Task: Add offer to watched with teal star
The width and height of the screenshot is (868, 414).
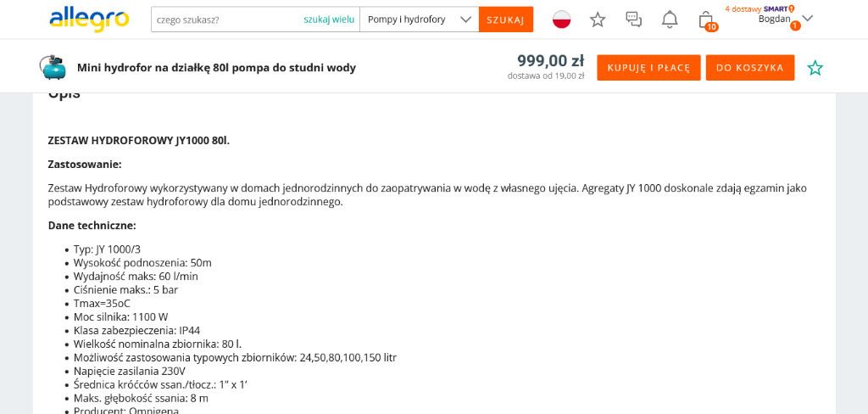Action: click(815, 68)
